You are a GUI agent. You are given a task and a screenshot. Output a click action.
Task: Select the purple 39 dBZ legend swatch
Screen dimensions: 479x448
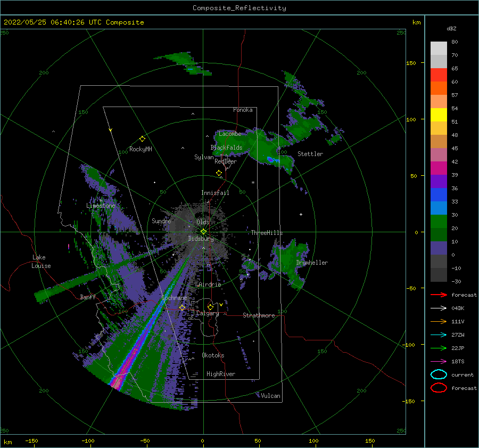click(x=439, y=182)
